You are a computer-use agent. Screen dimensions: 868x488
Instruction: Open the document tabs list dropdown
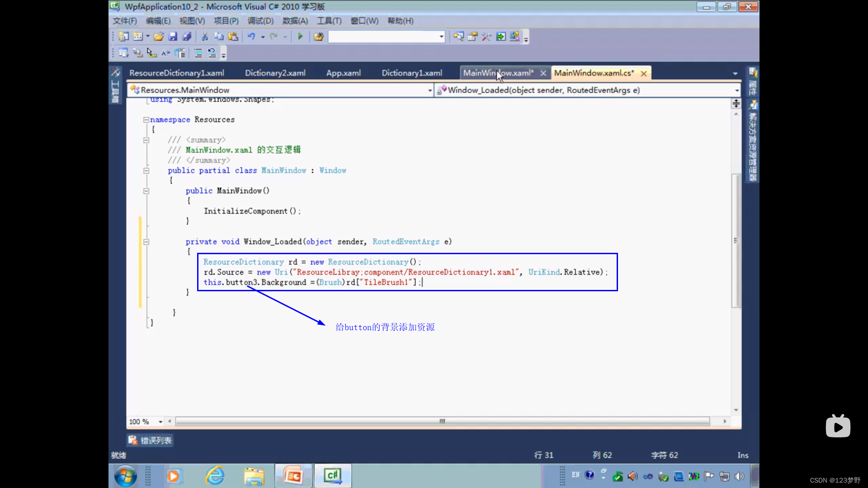pos(735,73)
